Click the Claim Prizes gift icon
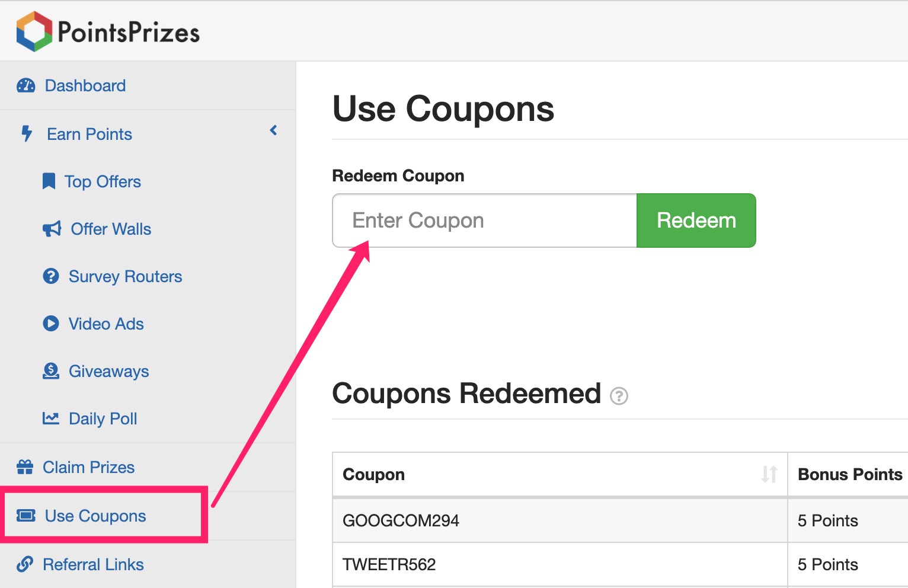The image size is (908, 588). point(25,467)
